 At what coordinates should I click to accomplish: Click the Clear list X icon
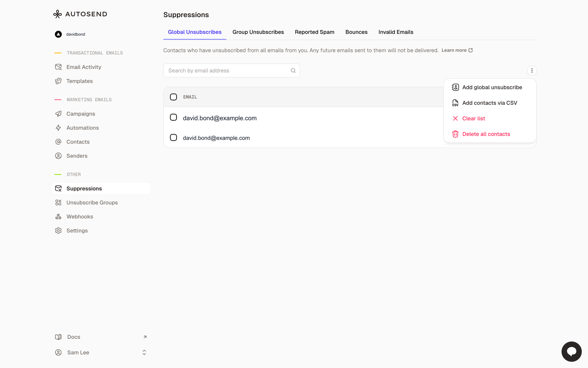tap(455, 118)
